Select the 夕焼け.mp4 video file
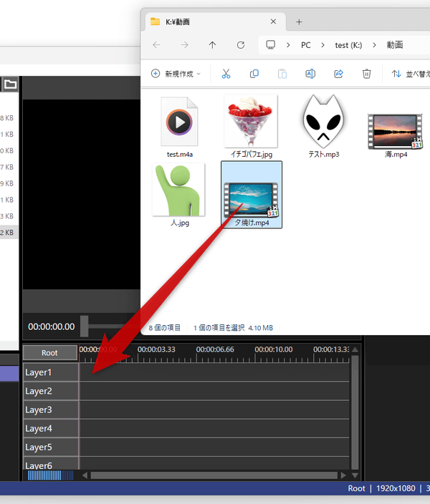This screenshot has width=430, height=504. pos(252,195)
